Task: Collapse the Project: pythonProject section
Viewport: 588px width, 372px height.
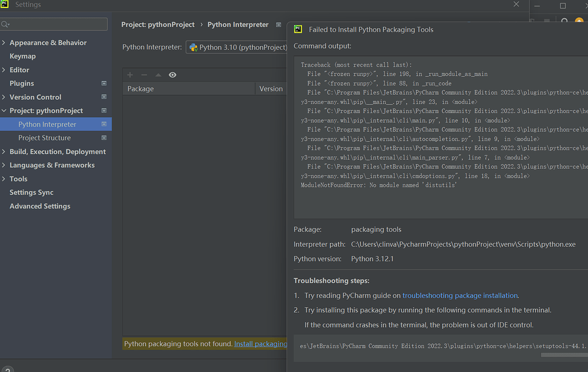Action: (x=4, y=111)
